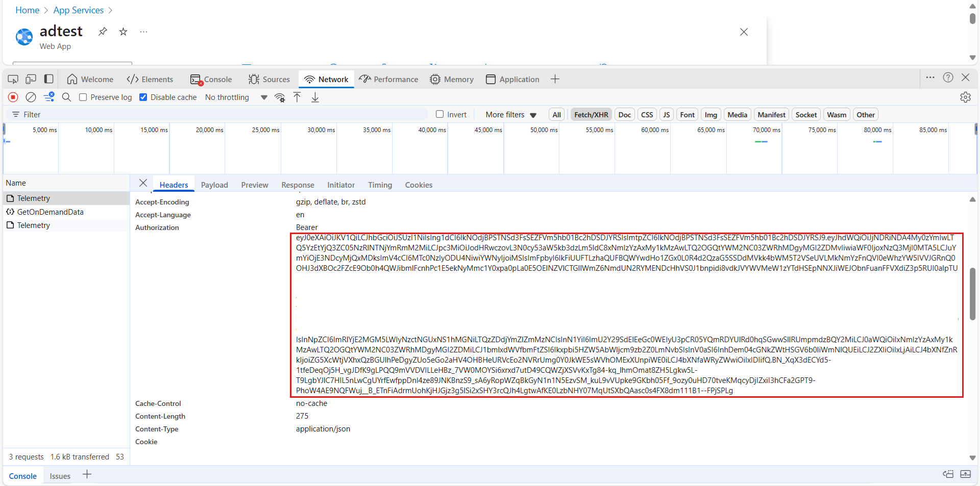Open the Console drawer tab
980x486 pixels.
pos(23,476)
